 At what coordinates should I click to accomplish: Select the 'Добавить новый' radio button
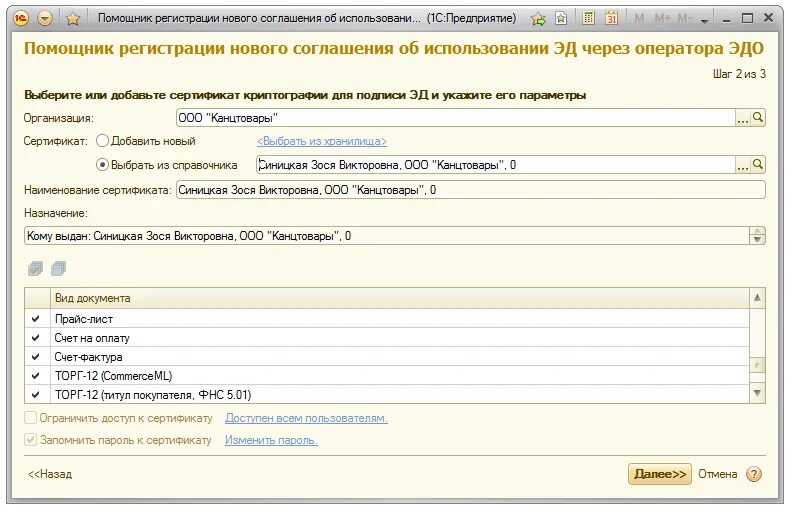(102, 141)
